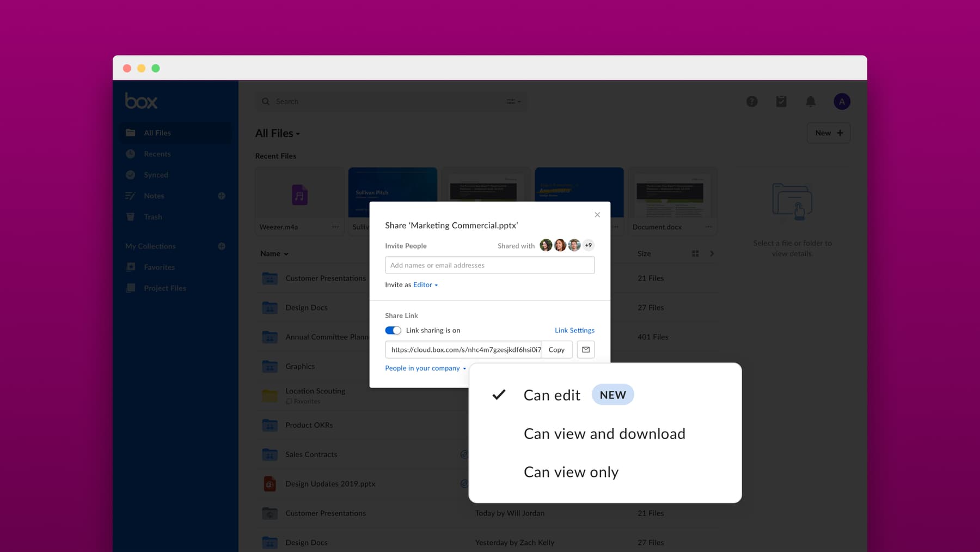Add a new note with plus icon
980x552 pixels.
pyautogui.click(x=222, y=196)
